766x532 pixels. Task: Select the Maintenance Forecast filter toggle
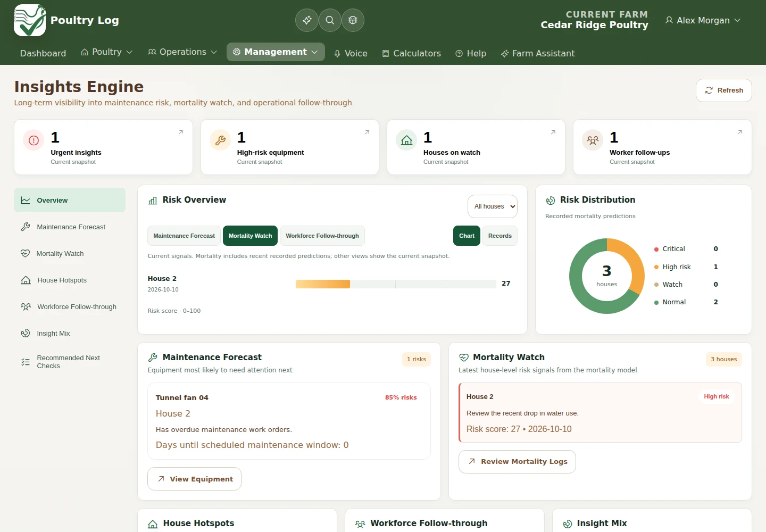[x=184, y=236]
